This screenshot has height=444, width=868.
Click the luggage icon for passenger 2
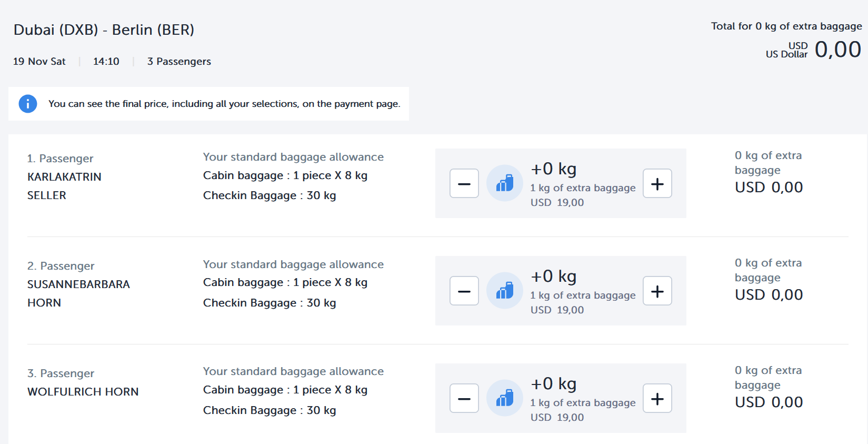pyautogui.click(x=504, y=291)
